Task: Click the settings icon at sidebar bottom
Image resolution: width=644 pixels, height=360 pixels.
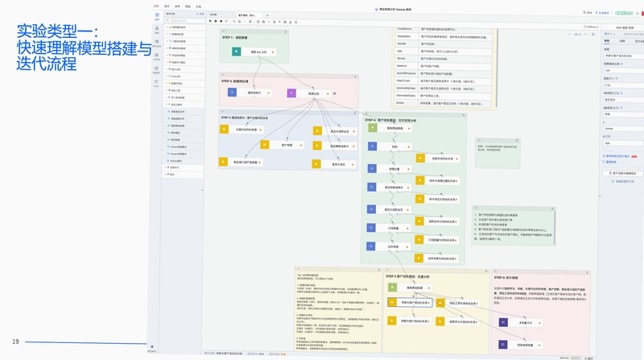Action: tap(152, 347)
